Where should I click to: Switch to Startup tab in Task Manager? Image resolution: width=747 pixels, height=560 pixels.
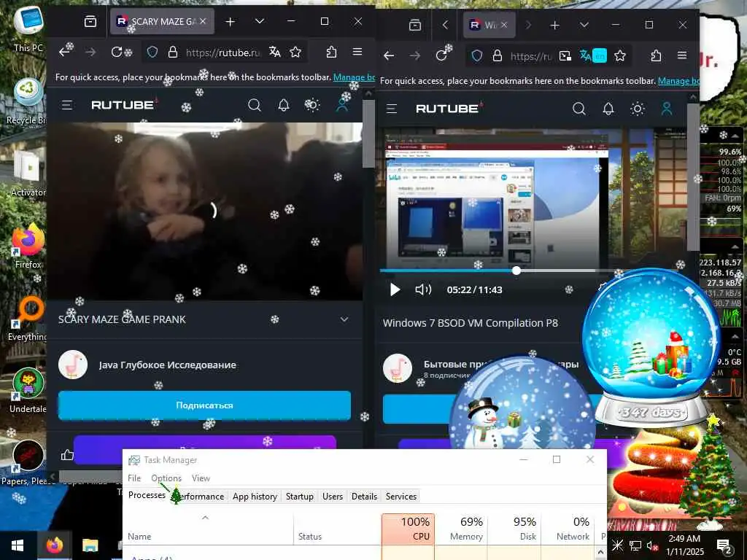pyautogui.click(x=300, y=496)
